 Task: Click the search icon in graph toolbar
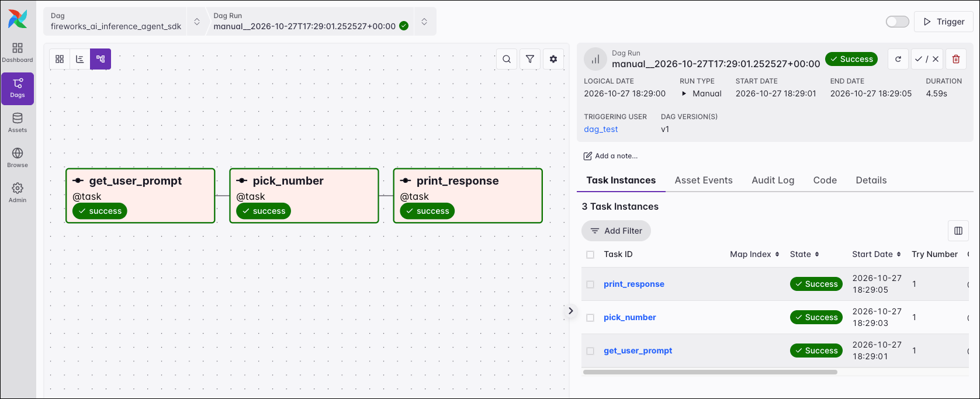pyautogui.click(x=507, y=59)
